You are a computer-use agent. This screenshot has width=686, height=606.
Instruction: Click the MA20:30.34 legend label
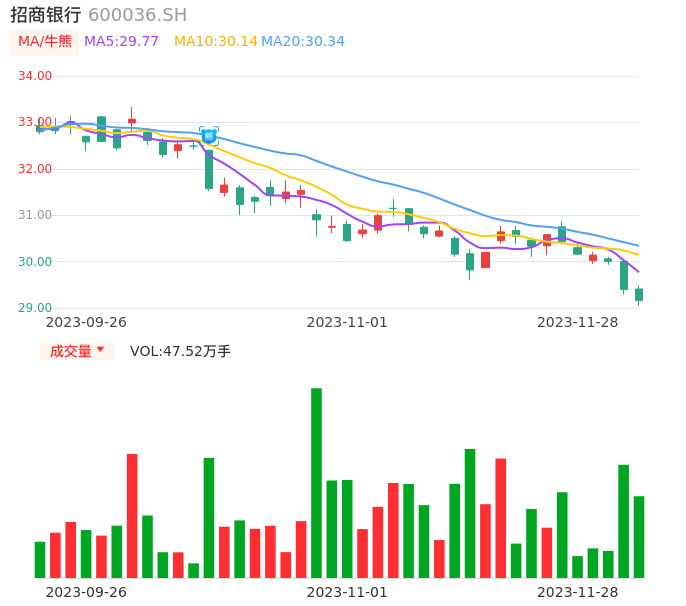point(303,42)
